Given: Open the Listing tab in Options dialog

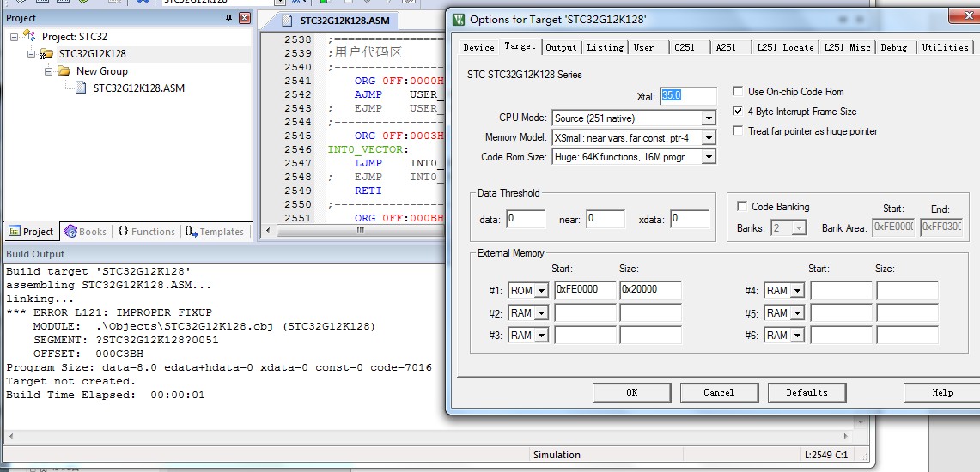Looking at the screenshot, I should pyautogui.click(x=605, y=47).
